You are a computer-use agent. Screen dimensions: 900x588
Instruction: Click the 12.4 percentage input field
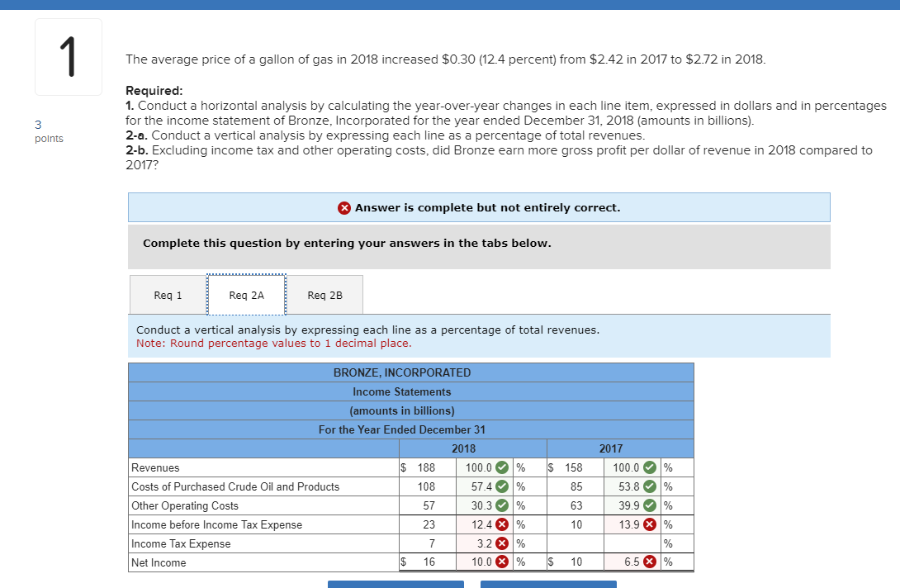485,524
